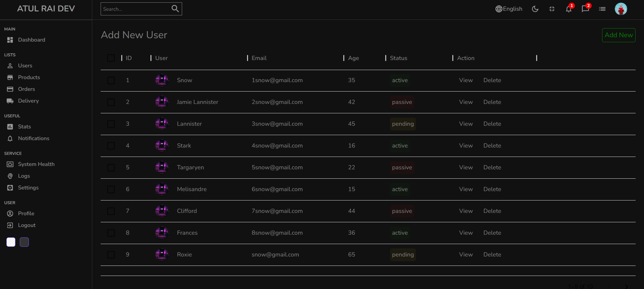Click the ATUL RAI DEV logo
This screenshot has width=644, height=289.
[x=46, y=9]
